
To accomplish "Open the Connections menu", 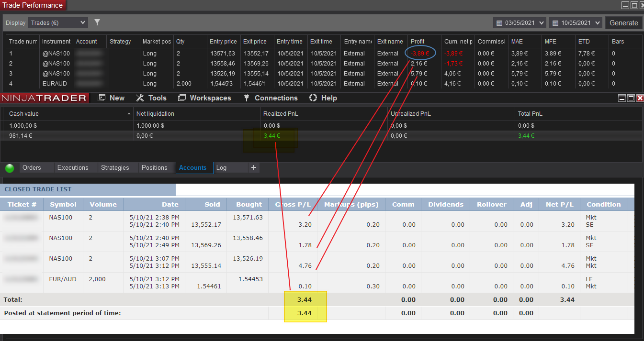I will [x=271, y=98].
